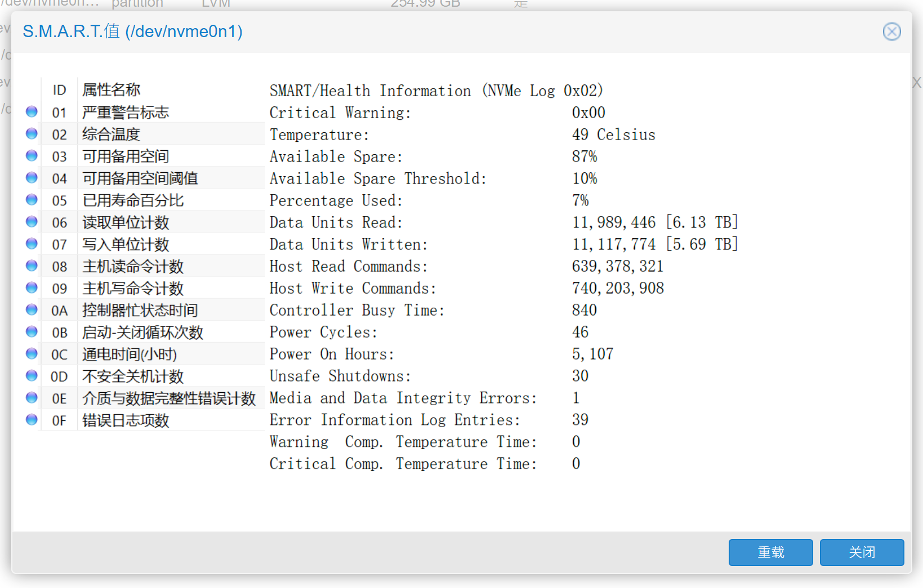Click status dot for row 08 主机读命令计数
This screenshot has height=588, width=923.
(32, 266)
